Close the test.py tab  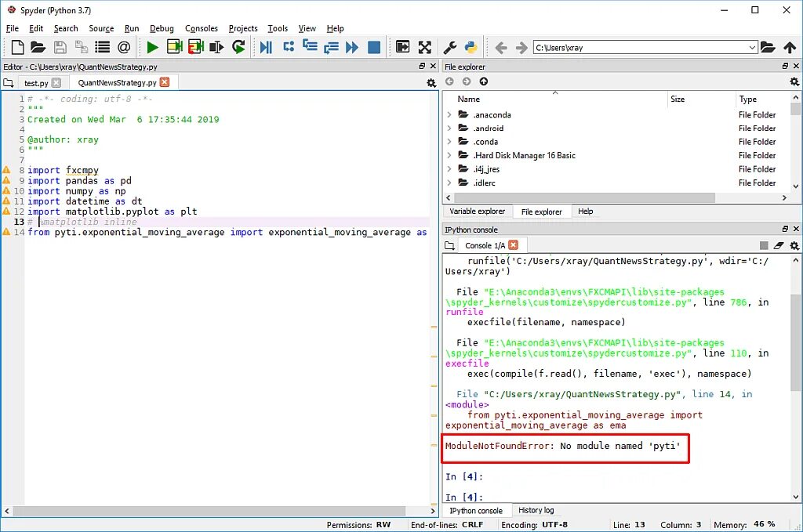(56, 82)
